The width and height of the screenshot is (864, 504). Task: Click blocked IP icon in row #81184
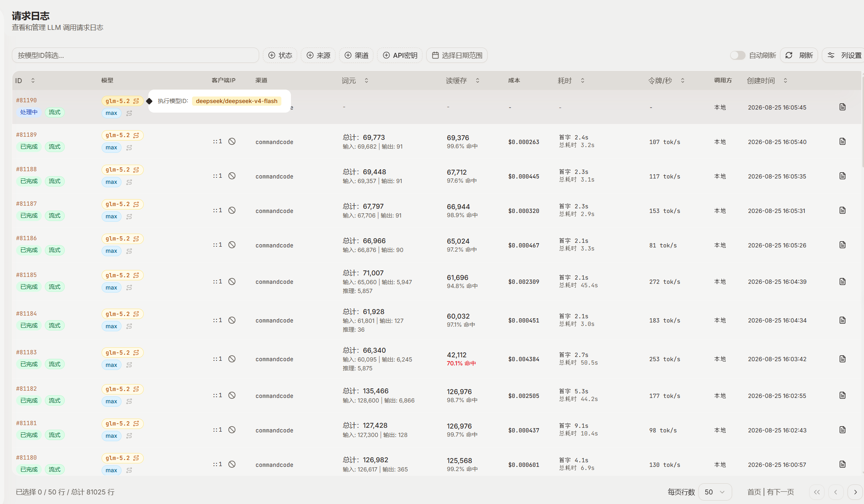click(x=232, y=320)
